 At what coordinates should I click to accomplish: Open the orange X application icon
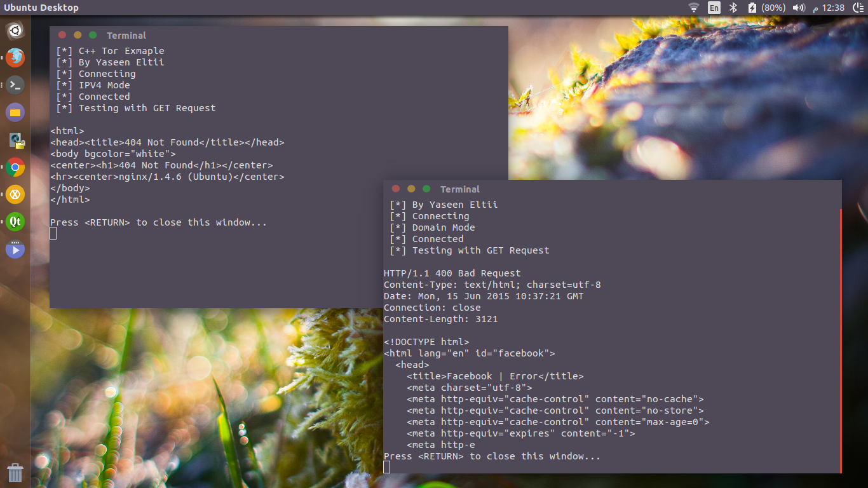click(x=15, y=194)
